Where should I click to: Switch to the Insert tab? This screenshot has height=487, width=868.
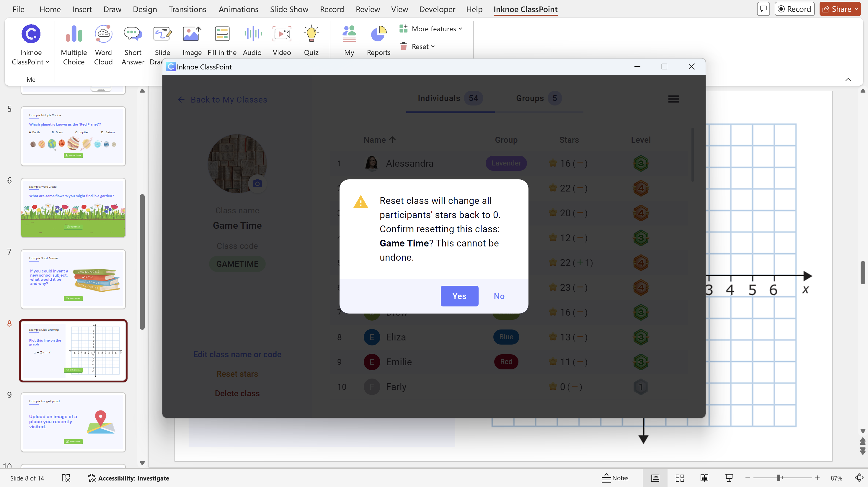(x=82, y=9)
